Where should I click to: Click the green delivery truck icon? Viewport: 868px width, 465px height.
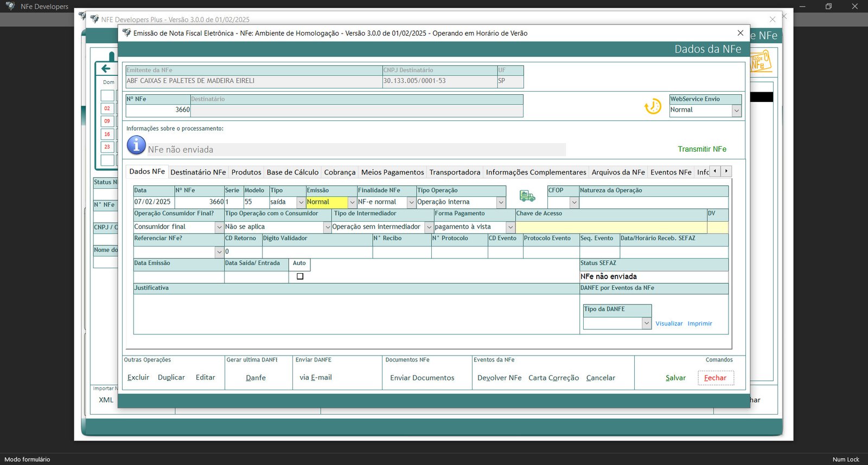527,196
